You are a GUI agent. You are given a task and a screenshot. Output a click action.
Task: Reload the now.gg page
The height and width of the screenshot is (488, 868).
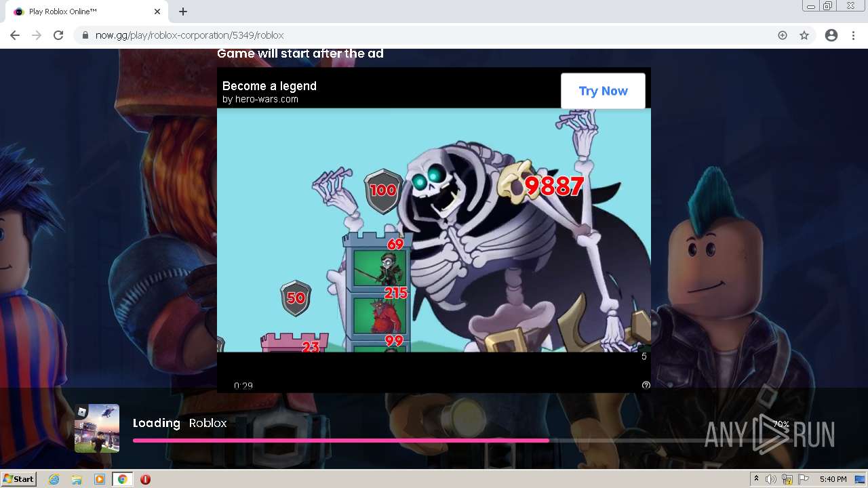[x=58, y=35]
